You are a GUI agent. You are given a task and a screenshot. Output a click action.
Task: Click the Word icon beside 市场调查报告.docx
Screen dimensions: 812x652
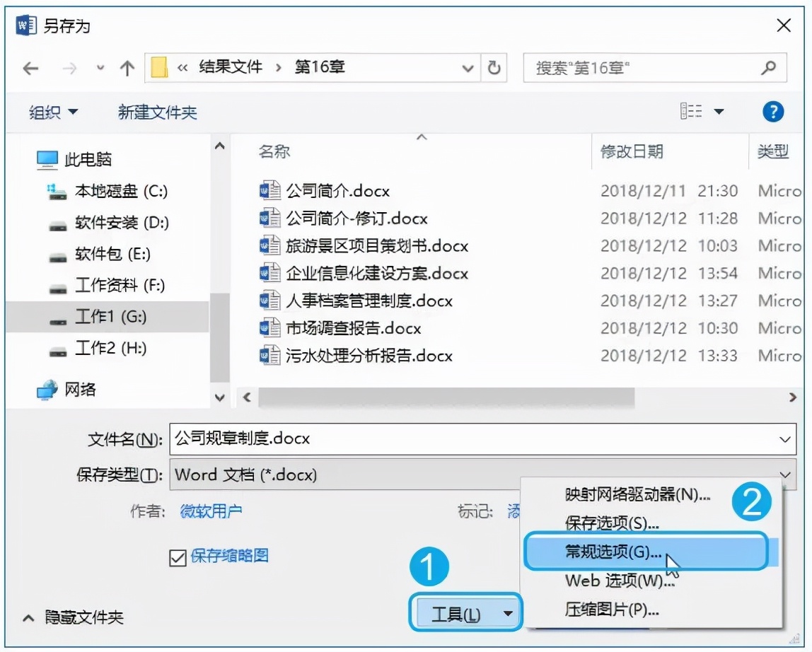(x=269, y=328)
